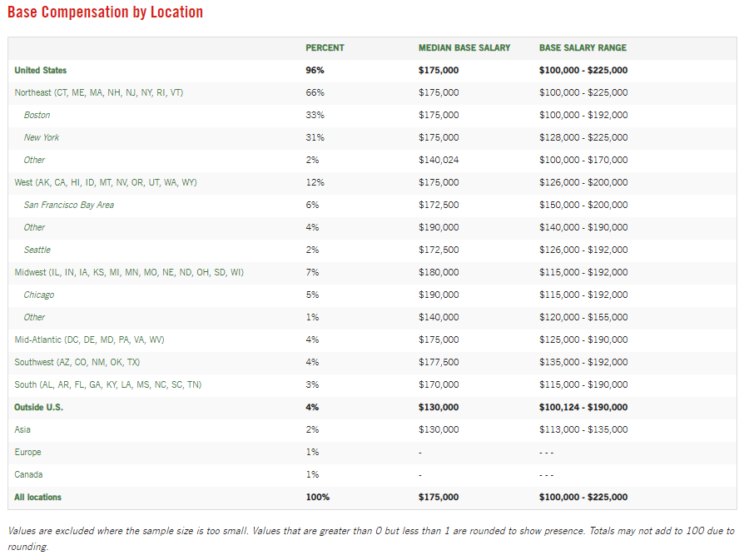Image resolution: width=744 pixels, height=560 pixels.
Task: Click the Chicago location label
Action: (39, 295)
